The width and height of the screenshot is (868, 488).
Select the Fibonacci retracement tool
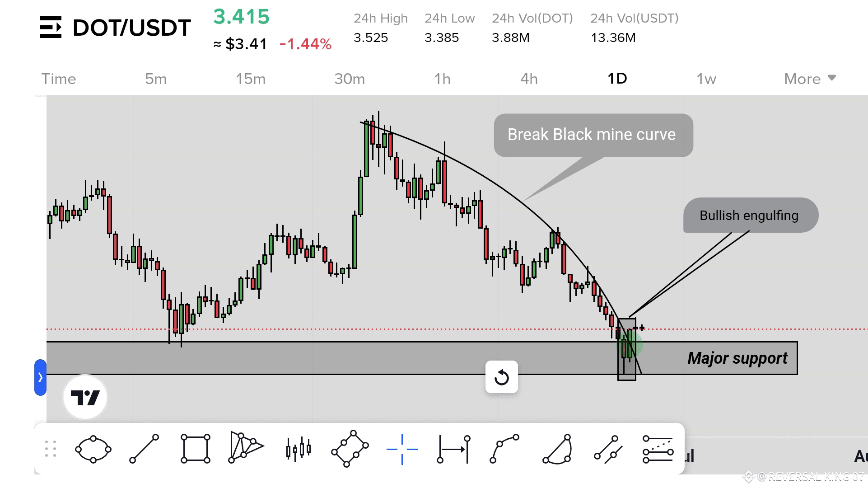pos(658,449)
